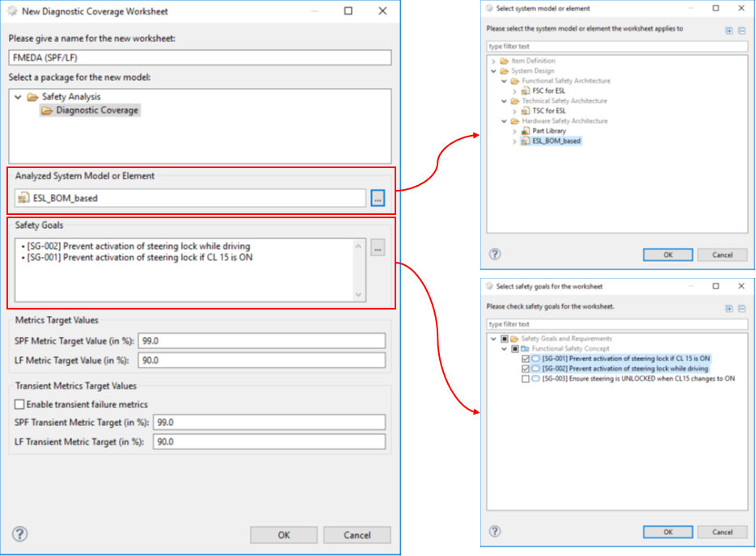Click Expand All icon in Select system model dialog
This screenshot has width=756, height=556.
click(x=729, y=31)
